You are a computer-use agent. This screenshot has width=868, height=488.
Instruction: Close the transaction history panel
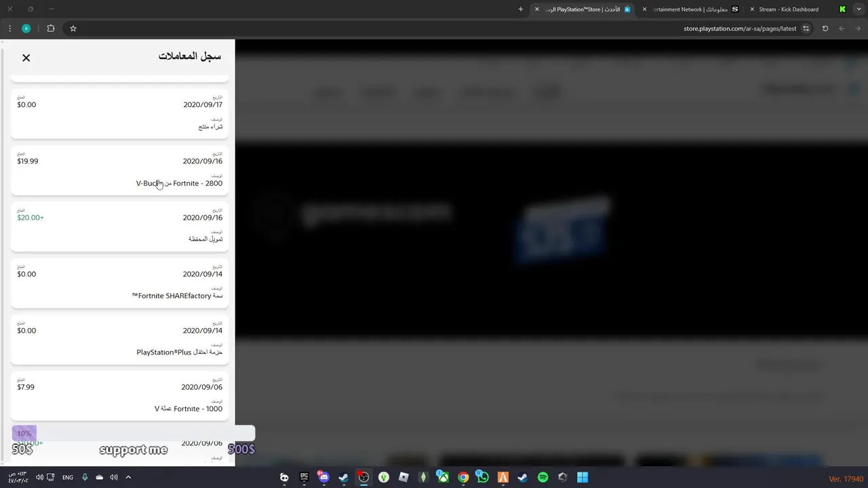26,58
